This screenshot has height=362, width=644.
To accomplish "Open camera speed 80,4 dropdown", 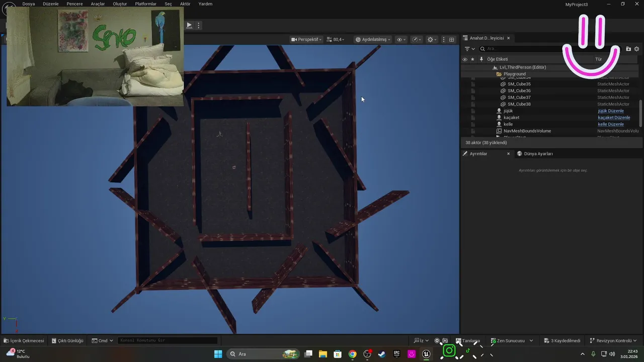I will [x=336, y=39].
